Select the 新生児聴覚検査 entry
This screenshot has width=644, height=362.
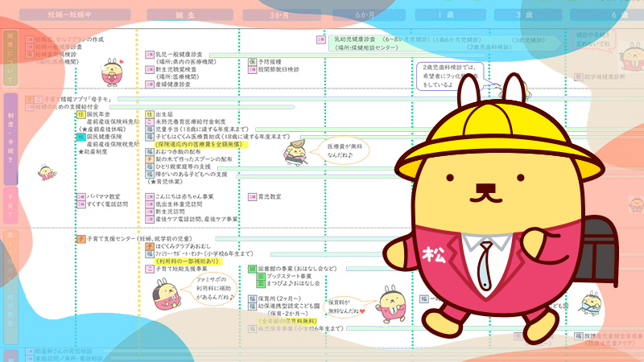click(175, 69)
